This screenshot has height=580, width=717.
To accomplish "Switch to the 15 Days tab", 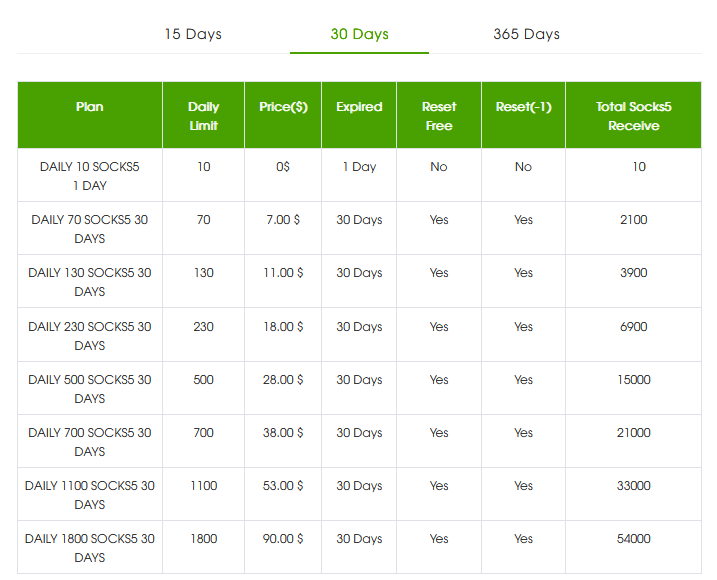I will 193,34.
